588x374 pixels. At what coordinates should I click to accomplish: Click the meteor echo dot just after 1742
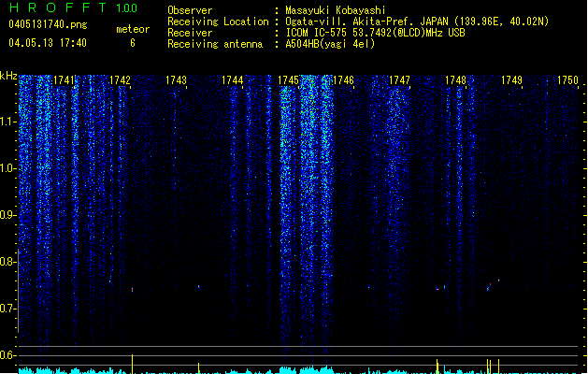pos(133,290)
